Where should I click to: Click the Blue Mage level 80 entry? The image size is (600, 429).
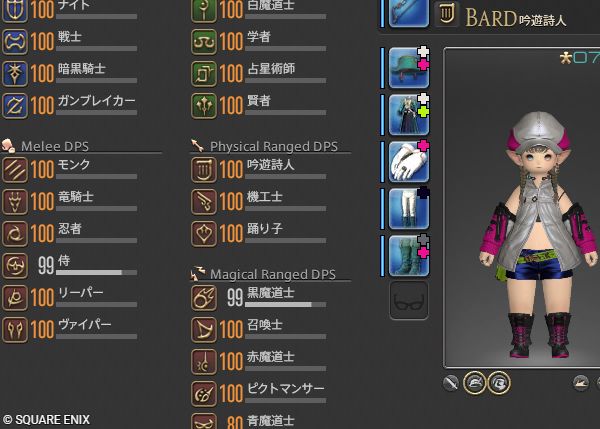point(258,421)
